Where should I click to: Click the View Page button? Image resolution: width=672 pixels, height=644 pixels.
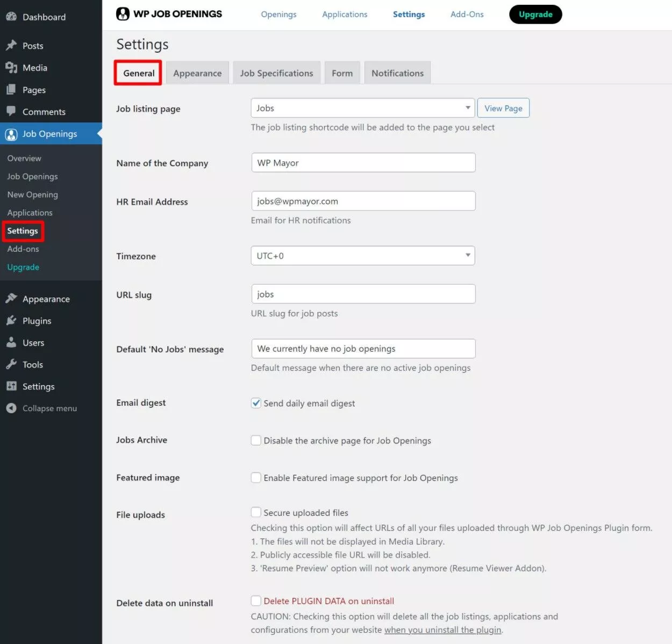[x=503, y=108]
